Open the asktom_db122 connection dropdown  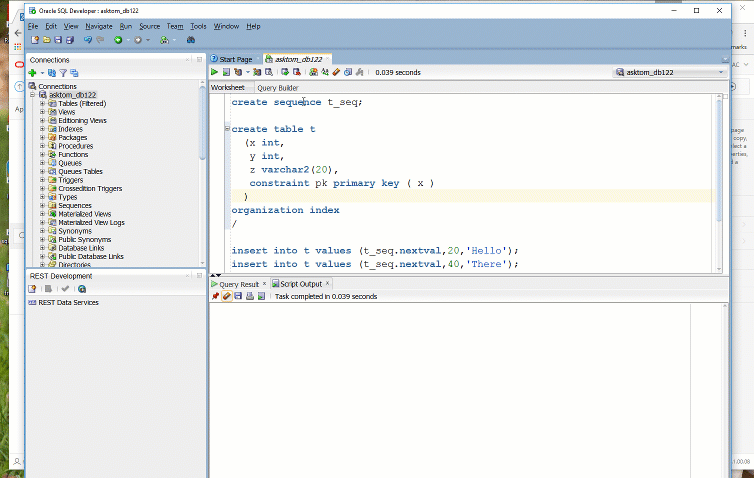point(721,72)
